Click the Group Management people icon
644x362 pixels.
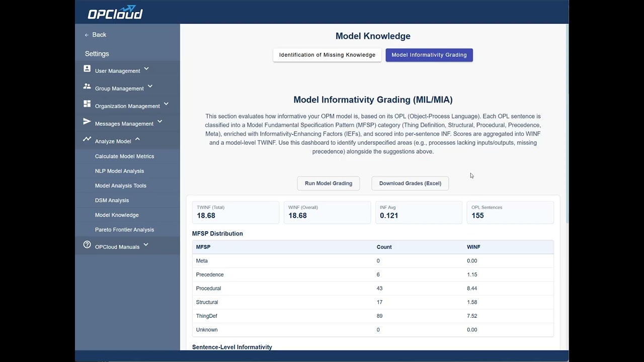pos(87,86)
